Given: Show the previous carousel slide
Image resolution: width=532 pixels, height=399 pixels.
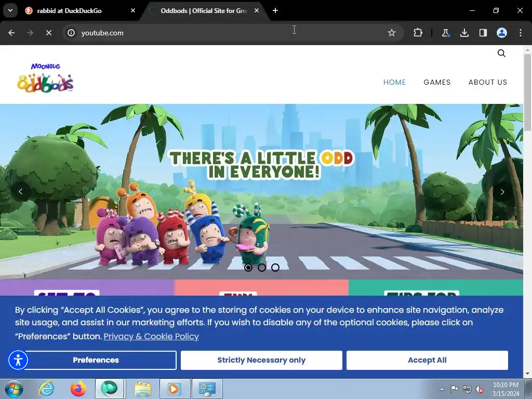Looking at the screenshot, I should [21, 192].
